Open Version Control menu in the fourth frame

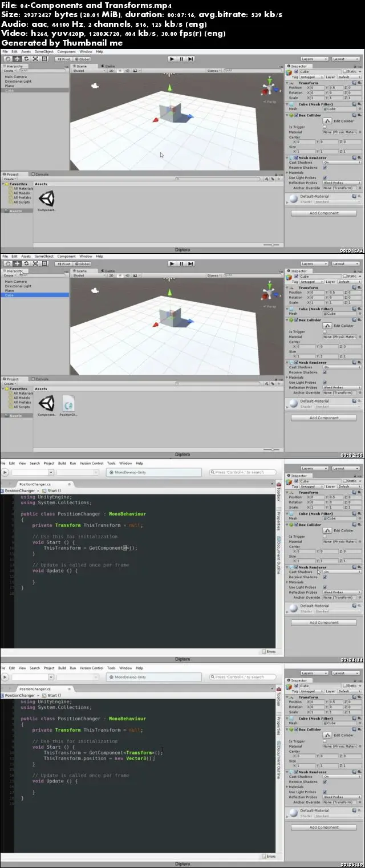click(x=92, y=668)
